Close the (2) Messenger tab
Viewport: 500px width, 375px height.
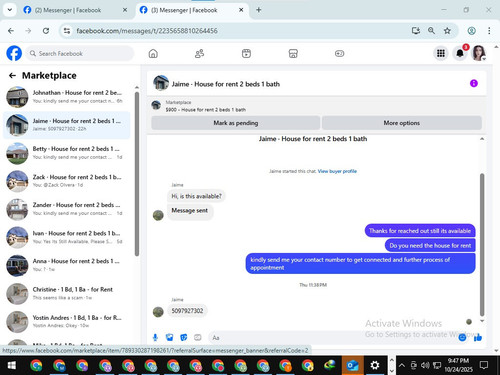[125, 10]
